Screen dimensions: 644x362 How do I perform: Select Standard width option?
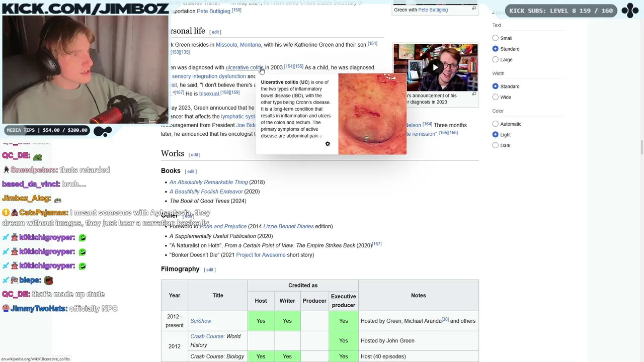coord(496,86)
